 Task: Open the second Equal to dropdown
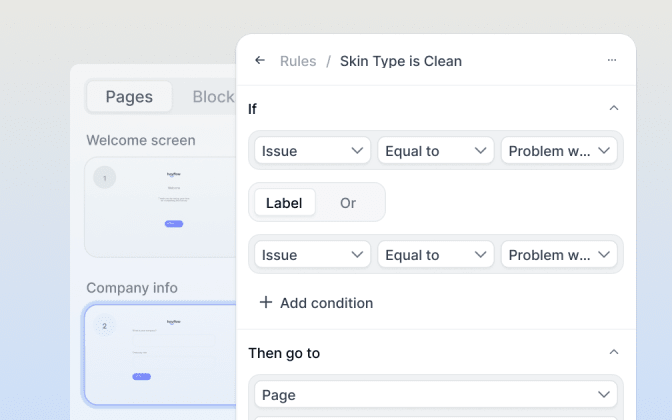(x=435, y=255)
